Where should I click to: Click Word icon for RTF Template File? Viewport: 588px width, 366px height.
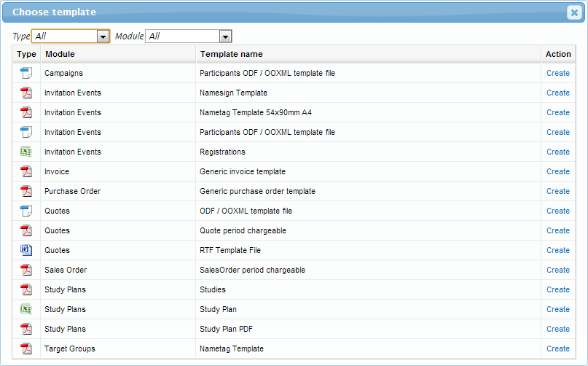[26, 250]
